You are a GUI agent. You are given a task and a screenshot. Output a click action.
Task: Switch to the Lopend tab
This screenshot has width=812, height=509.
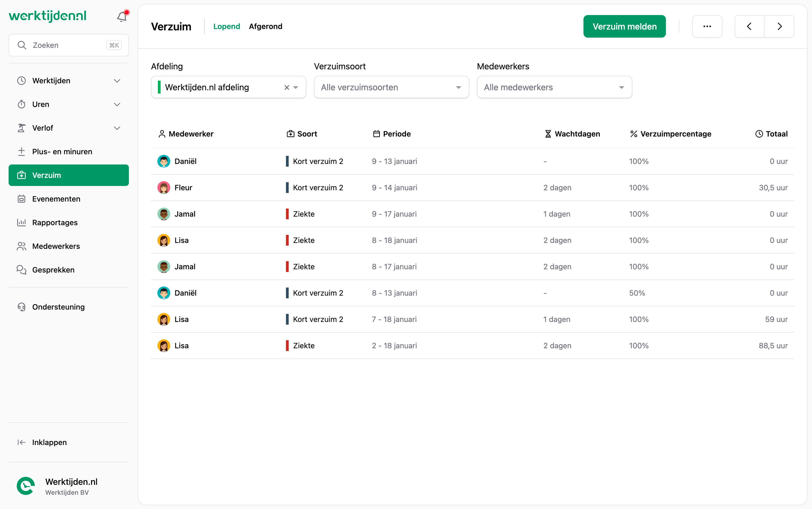227,26
